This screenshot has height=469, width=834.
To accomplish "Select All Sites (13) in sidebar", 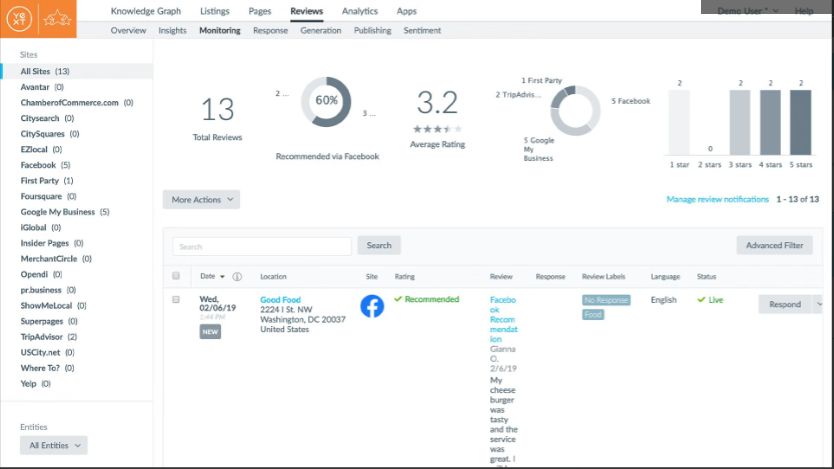I will tap(77, 71).
